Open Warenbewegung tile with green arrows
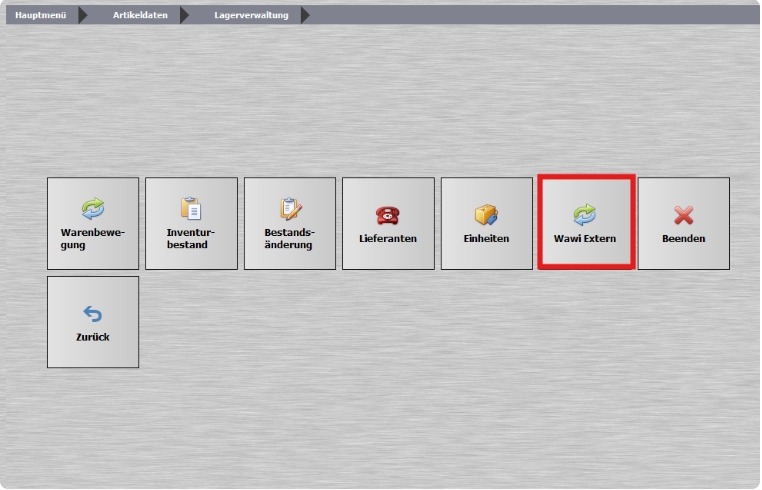762x490 pixels. click(93, 223)
